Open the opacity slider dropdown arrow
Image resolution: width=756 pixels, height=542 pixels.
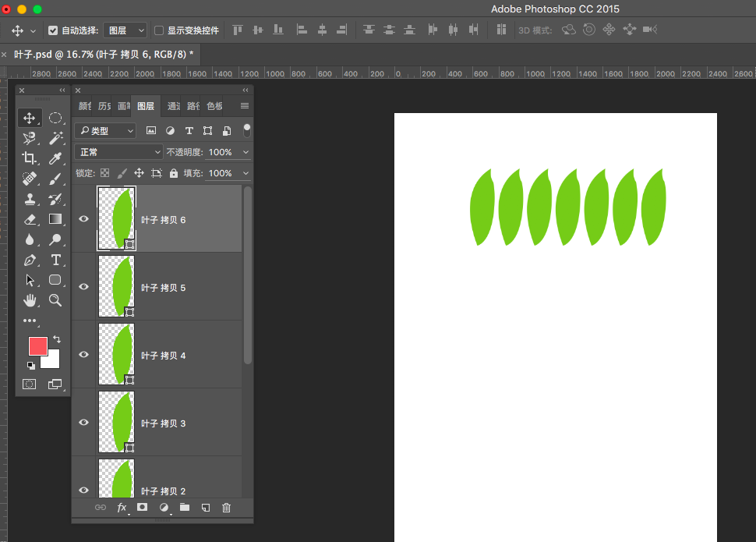click(x=246, y=152)
